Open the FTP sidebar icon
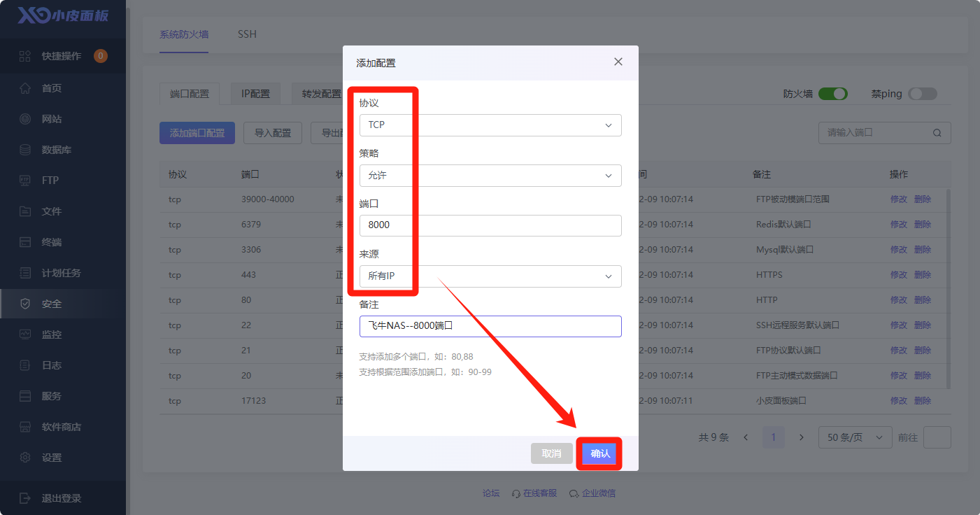 point(25,181)
